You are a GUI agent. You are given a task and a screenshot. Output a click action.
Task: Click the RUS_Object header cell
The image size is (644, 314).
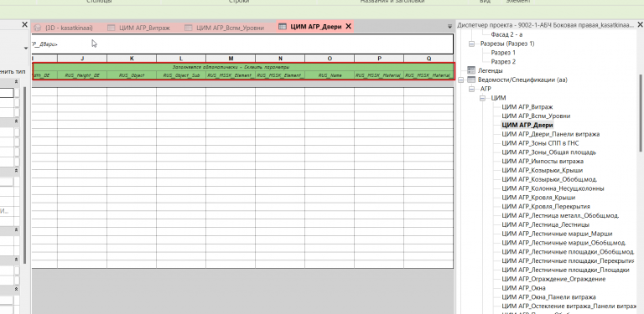point(132,75)
